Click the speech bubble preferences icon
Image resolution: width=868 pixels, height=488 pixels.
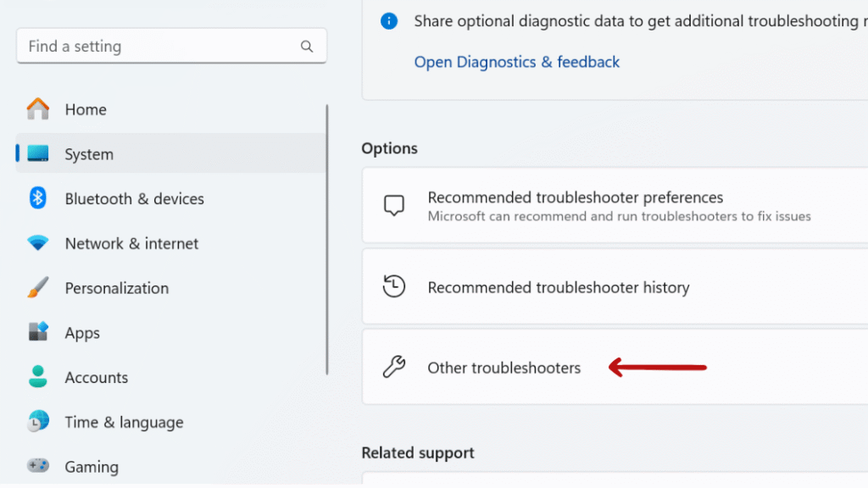tap(393, 205)
